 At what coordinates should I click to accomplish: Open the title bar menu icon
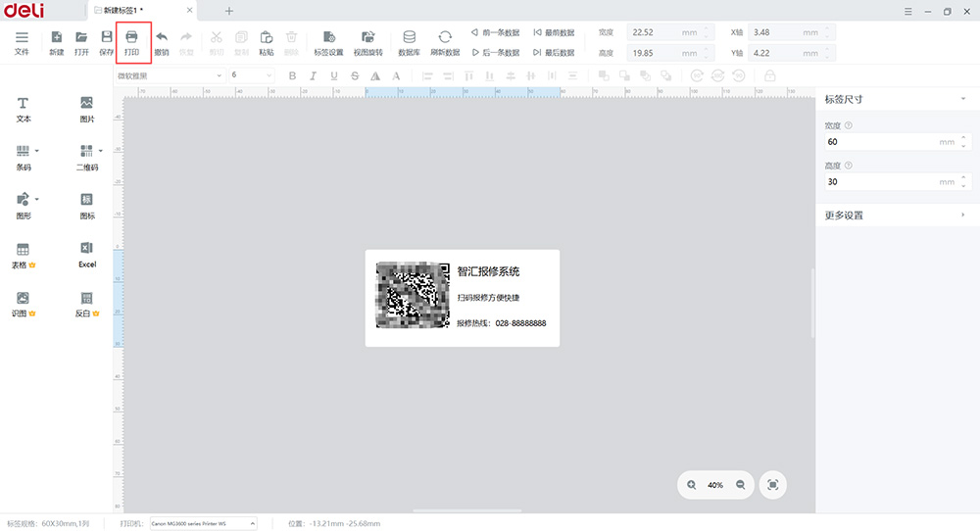coord(908,11)
